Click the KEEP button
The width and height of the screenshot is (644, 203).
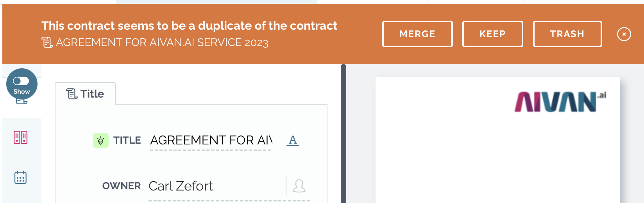click(x=492, y=34)
